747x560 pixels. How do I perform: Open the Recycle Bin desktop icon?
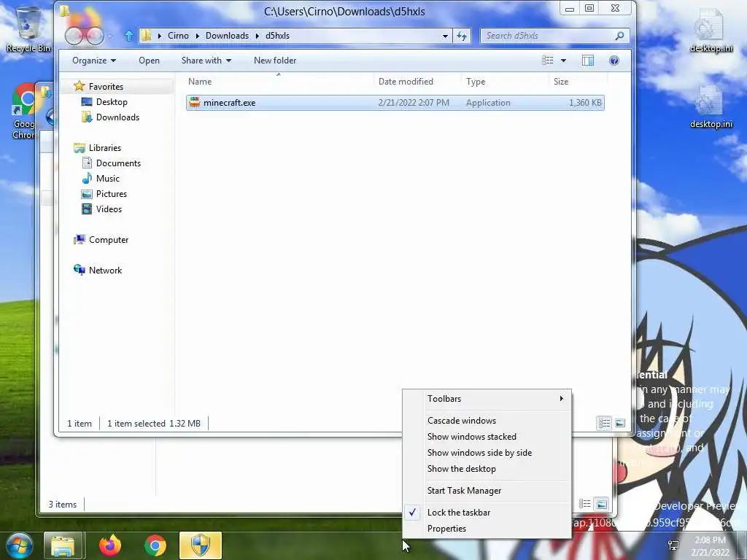tap(28, 28)
